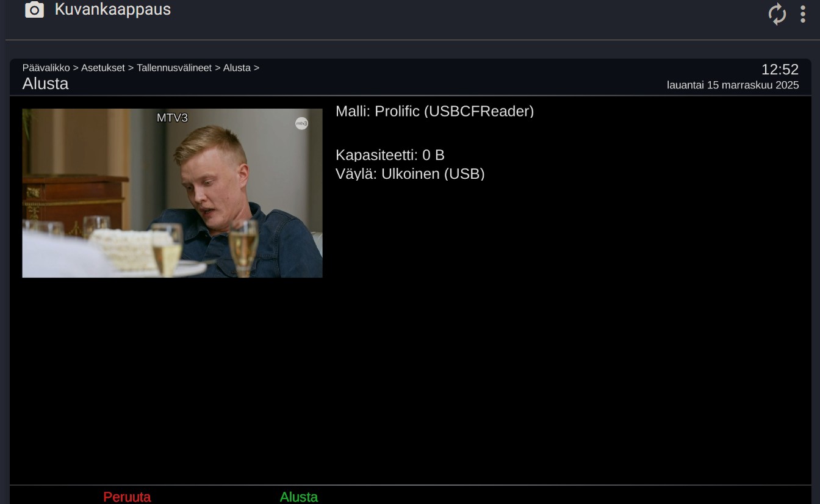Click the large Alusta page heading
This screenshot has height=504, width=820.
click(x=45, y=84)
